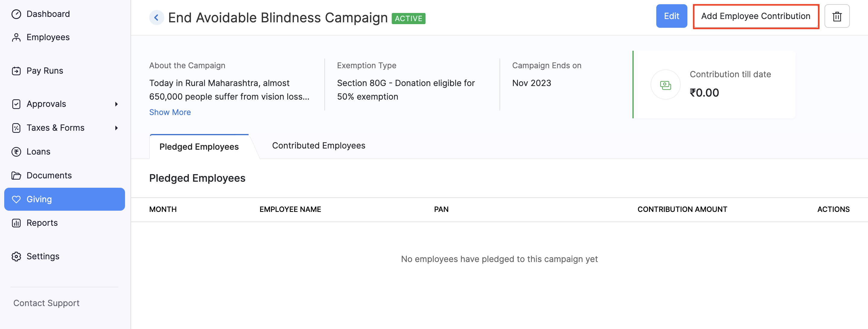Viewport: 868px width, 329px height.
Task: Click the Giving heart icon
Action: tap(16, 199)
